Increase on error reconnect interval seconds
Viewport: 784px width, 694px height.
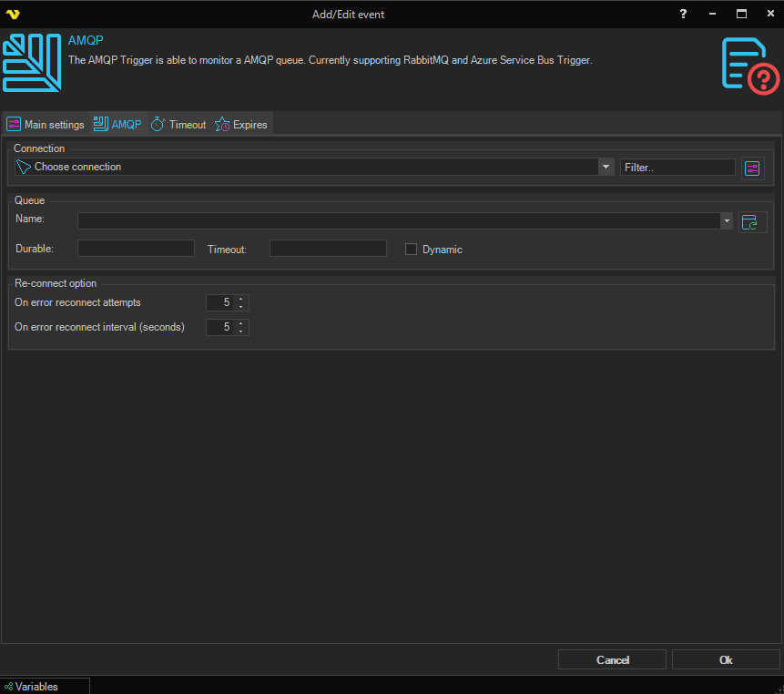click(241, 323)
